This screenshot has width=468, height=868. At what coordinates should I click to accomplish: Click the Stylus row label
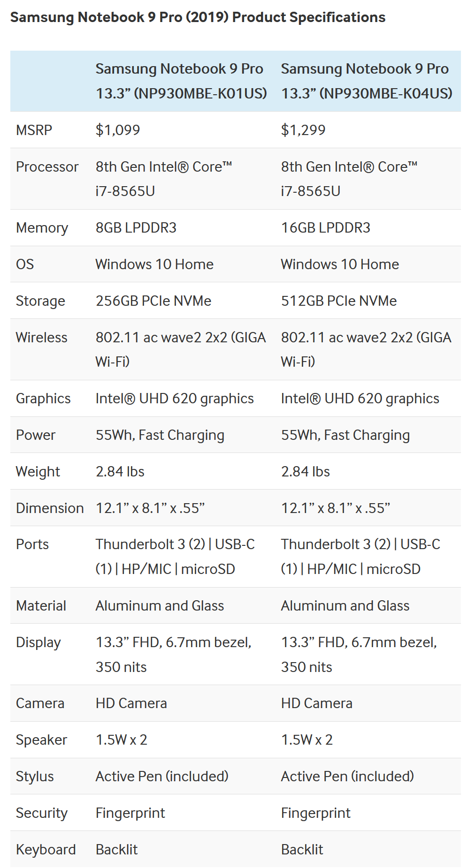click(x=35, y=776)
